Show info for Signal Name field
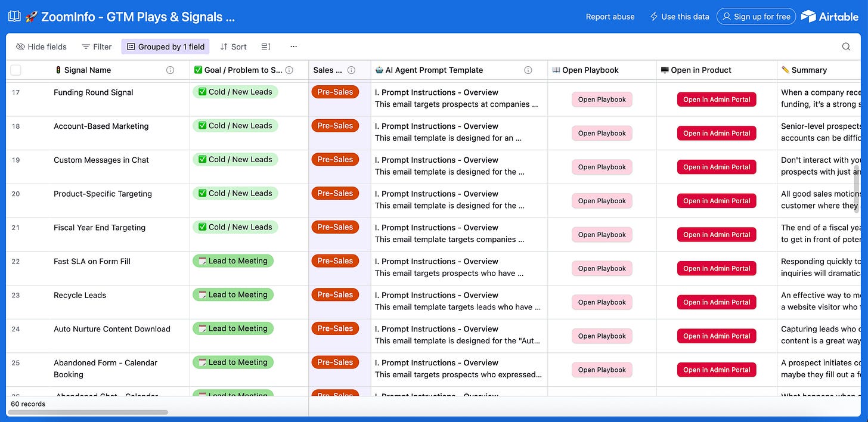The height and width of the screenshot is (422, 868). click(x=170, y=70)
